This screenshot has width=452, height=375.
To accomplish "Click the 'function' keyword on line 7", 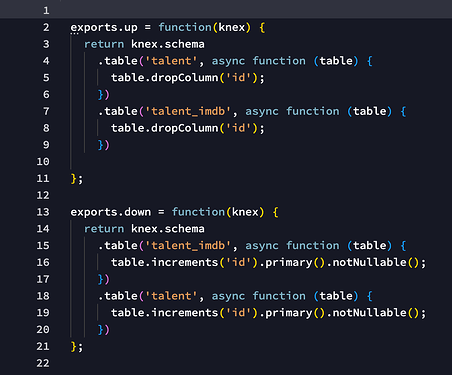I will pyautogui.click(x=313, y=111).
